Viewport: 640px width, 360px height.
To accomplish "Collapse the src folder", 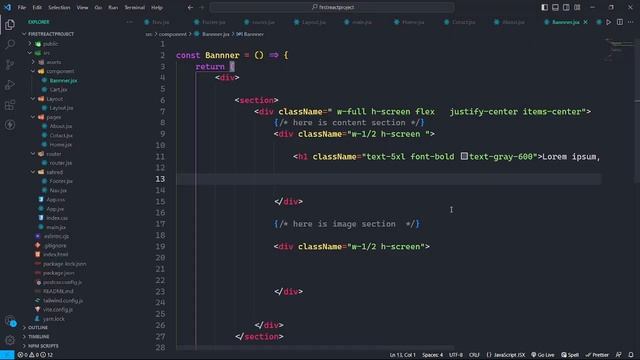I will point(30,53).
